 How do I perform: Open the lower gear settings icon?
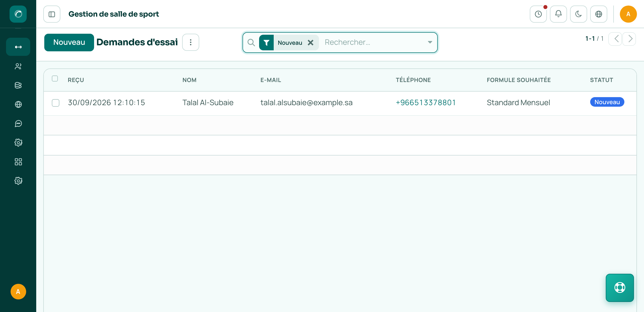coord(18,181)
